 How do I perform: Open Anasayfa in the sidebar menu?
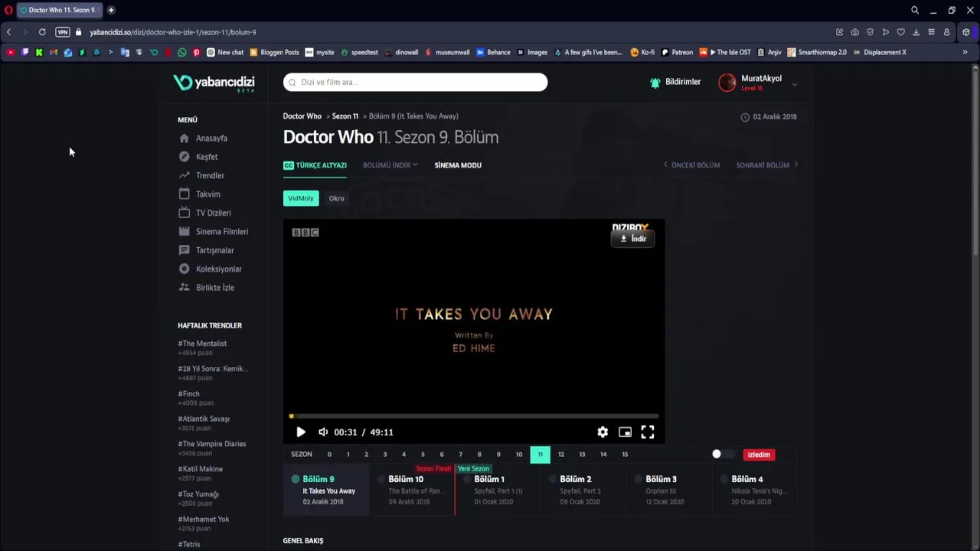(203, 139)
